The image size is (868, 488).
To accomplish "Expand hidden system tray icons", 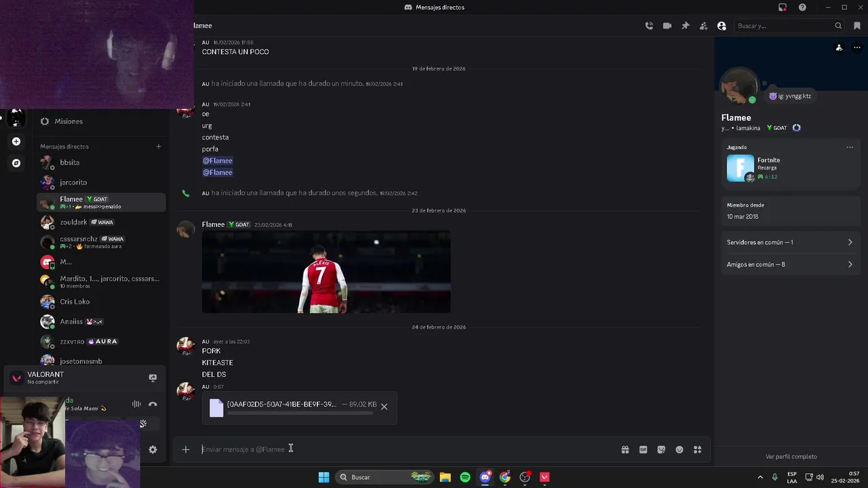I will point(759,477).
